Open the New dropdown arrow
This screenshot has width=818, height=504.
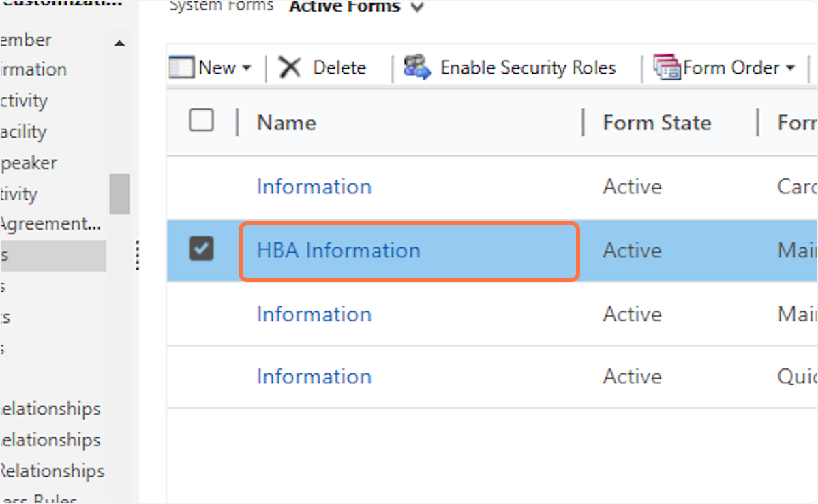pos(247,68)
